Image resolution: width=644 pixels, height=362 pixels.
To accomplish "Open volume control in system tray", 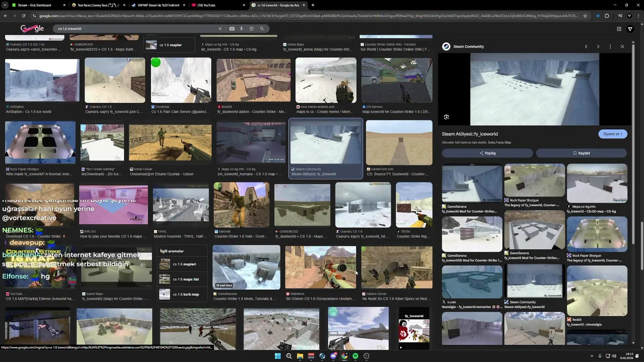I will point(614,356).
